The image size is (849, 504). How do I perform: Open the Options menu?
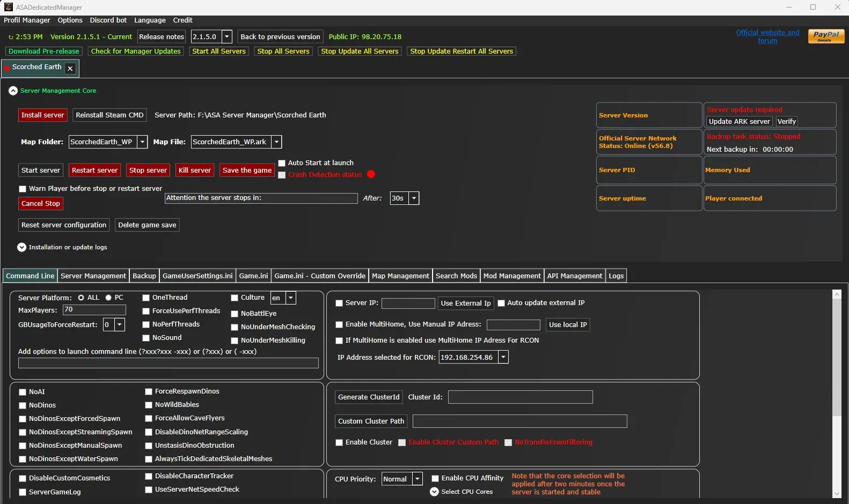click(70, 20)
